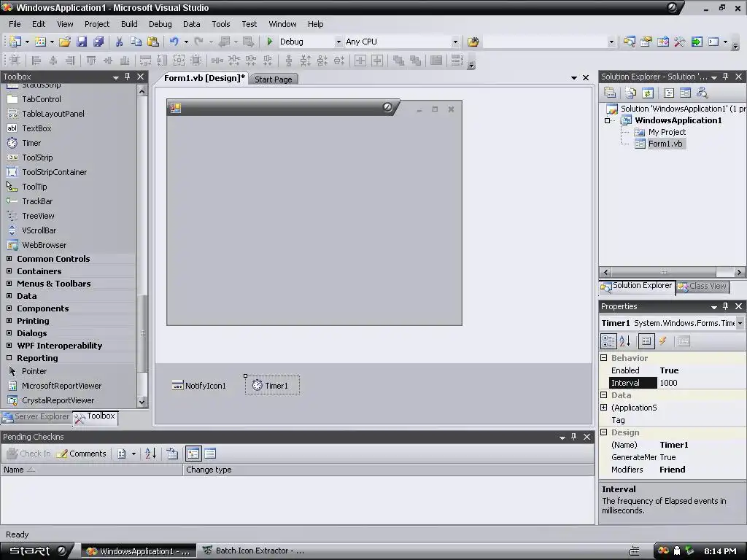The width and height of the screenshot is (747, 560).
Task: Click the Comments button in Pending Checkins
Action: (x=82, y=454)
